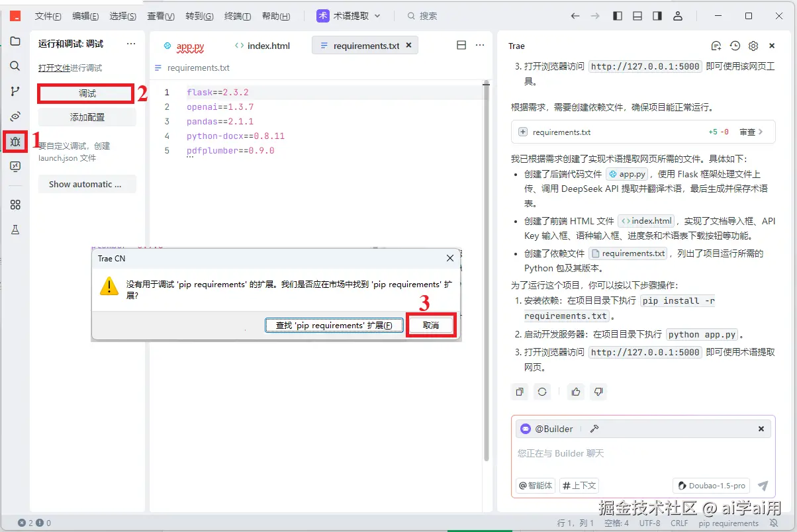The height and width of the screenshot is (532, 797).
Task: Click 查找 'pip requirements' 扩展 button
Action: coord(334,325)
